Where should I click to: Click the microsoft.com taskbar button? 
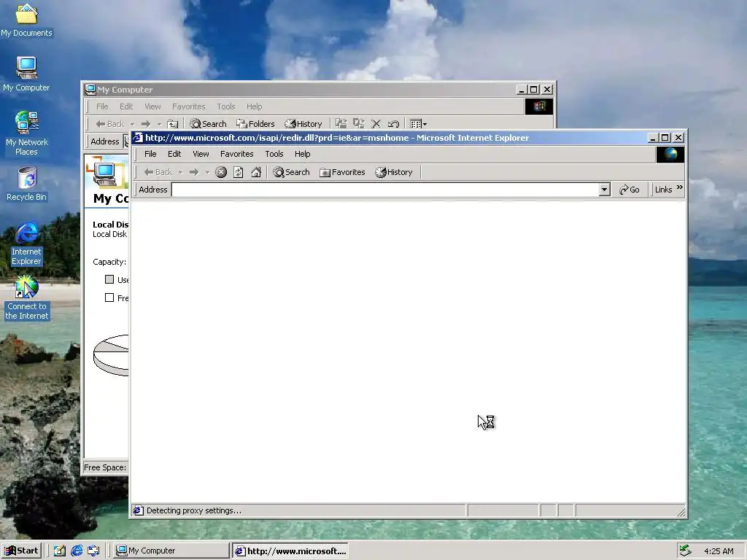pyautogui.click(x=290, y=551)
